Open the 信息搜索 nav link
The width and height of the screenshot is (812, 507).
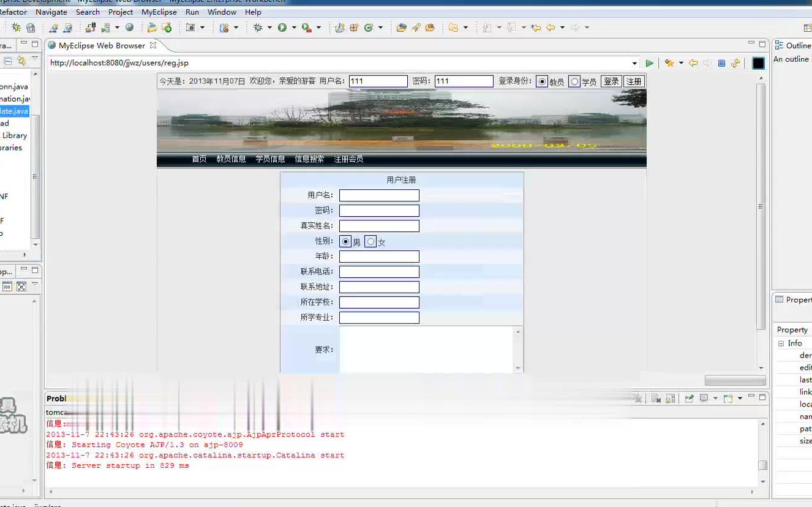click(309, 159)
